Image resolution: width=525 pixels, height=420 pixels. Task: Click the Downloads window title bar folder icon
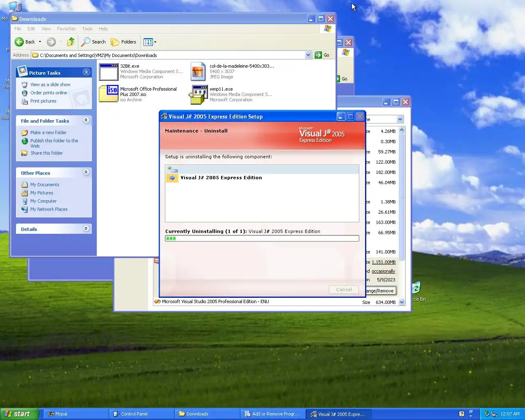15,18
